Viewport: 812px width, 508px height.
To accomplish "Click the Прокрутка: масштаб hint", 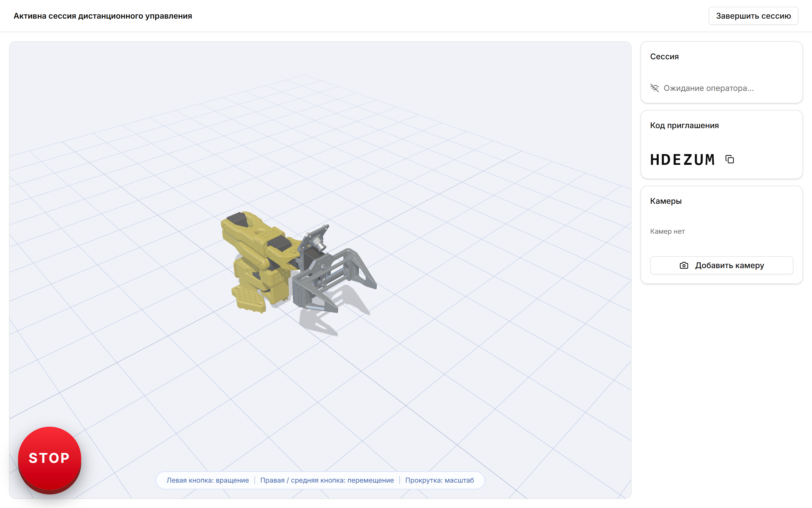I will pyautogui.click(x=440, y=480).
